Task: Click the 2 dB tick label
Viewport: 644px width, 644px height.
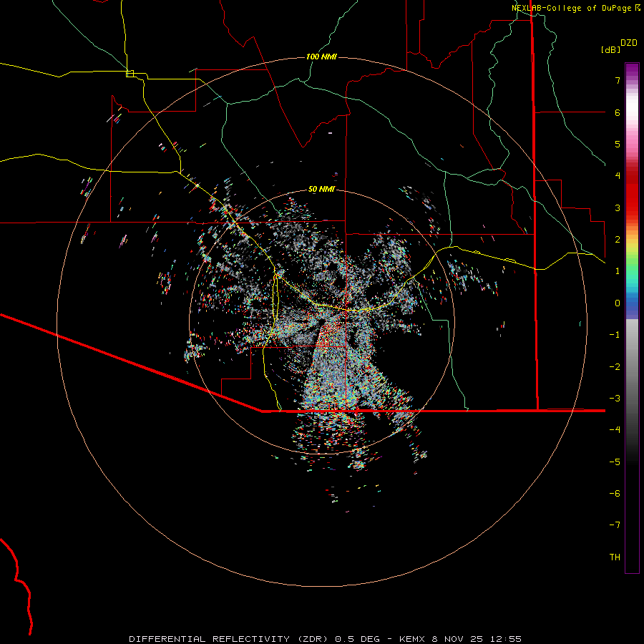Action: 618,240
